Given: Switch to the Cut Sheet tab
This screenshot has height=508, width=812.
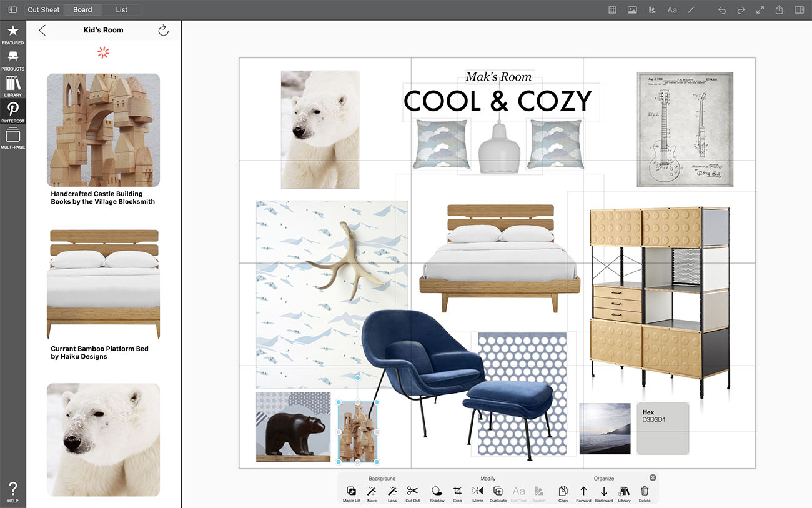Looking at the screenshot, I should click(x=44, y=10).
